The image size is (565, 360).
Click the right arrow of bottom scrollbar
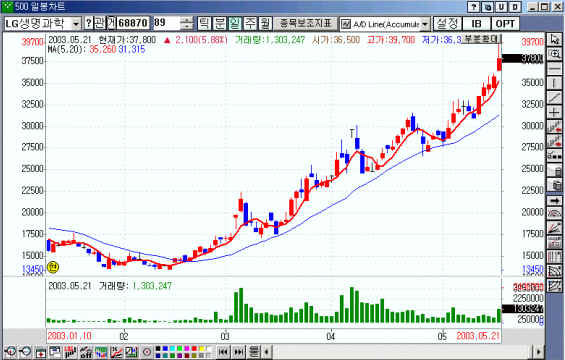[539, 351]
